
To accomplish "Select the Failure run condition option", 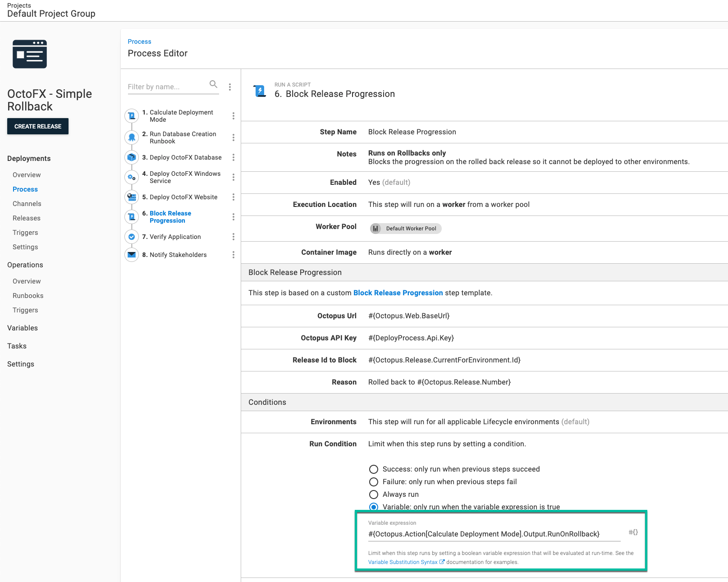I will 374,482.
